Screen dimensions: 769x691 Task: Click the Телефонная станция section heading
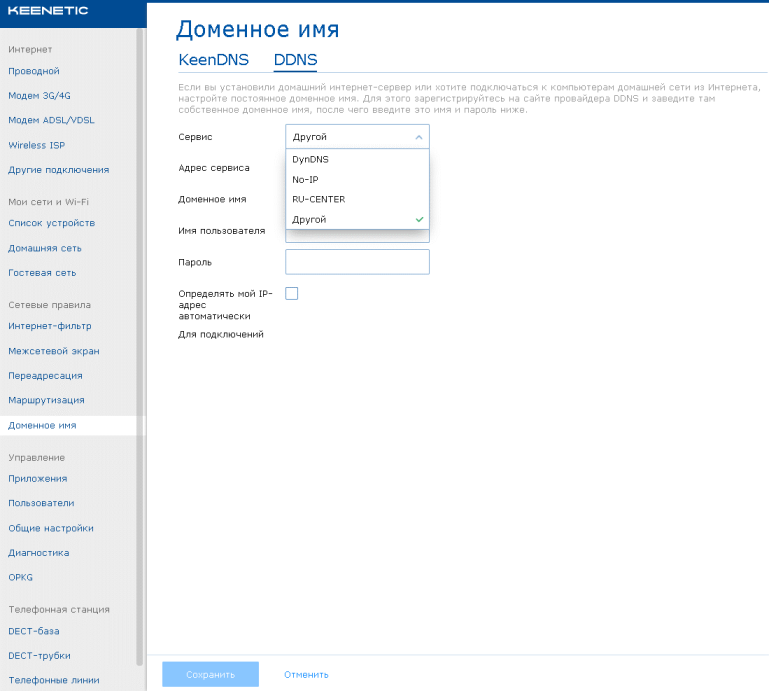(59, 610)
